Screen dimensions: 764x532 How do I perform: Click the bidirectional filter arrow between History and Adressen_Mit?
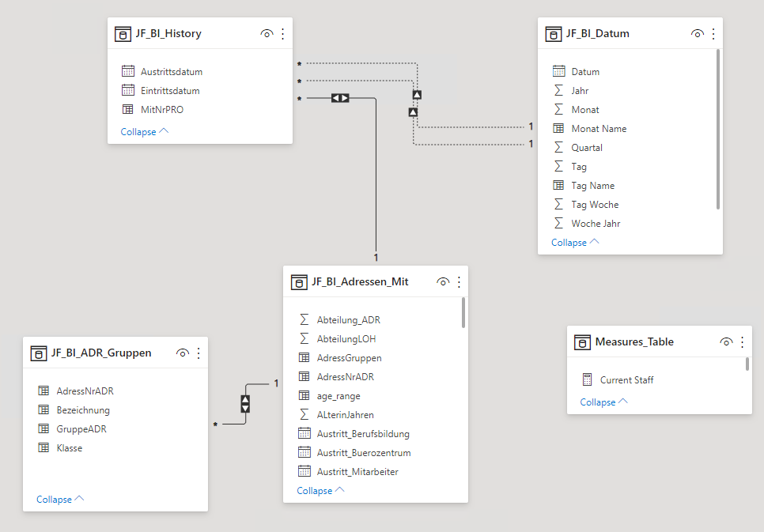[340, 98]
